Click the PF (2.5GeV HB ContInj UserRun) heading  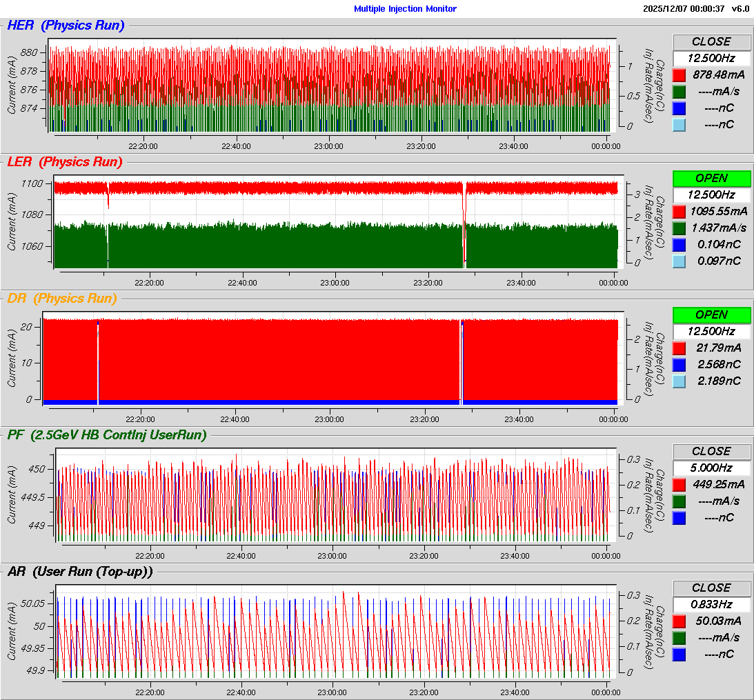106,435
